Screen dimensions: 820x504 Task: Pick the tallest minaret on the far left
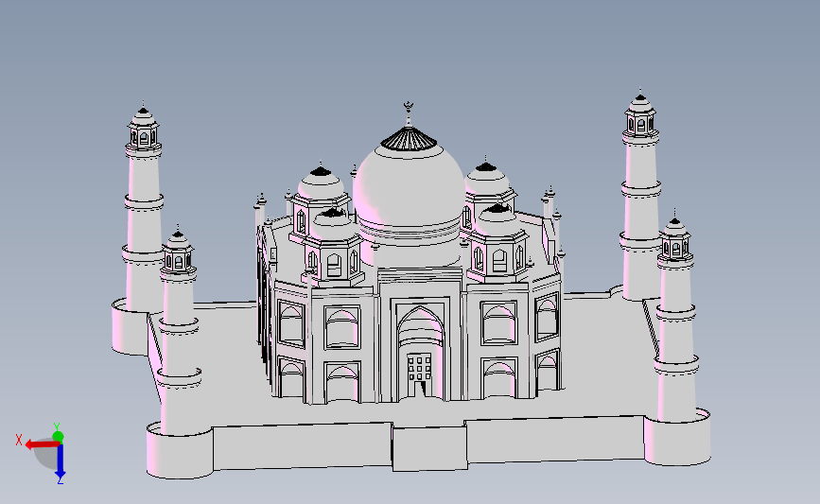[x=144, y=206]
